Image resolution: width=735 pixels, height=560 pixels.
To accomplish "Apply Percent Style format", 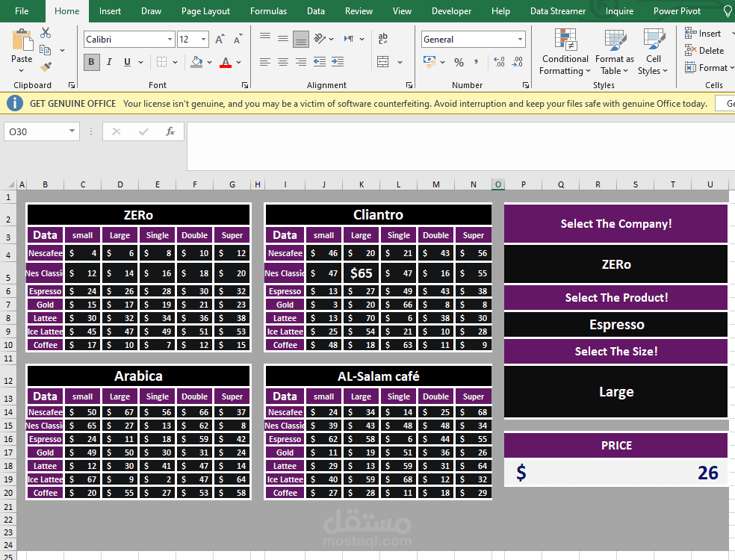I will click(x=459, y=62).
